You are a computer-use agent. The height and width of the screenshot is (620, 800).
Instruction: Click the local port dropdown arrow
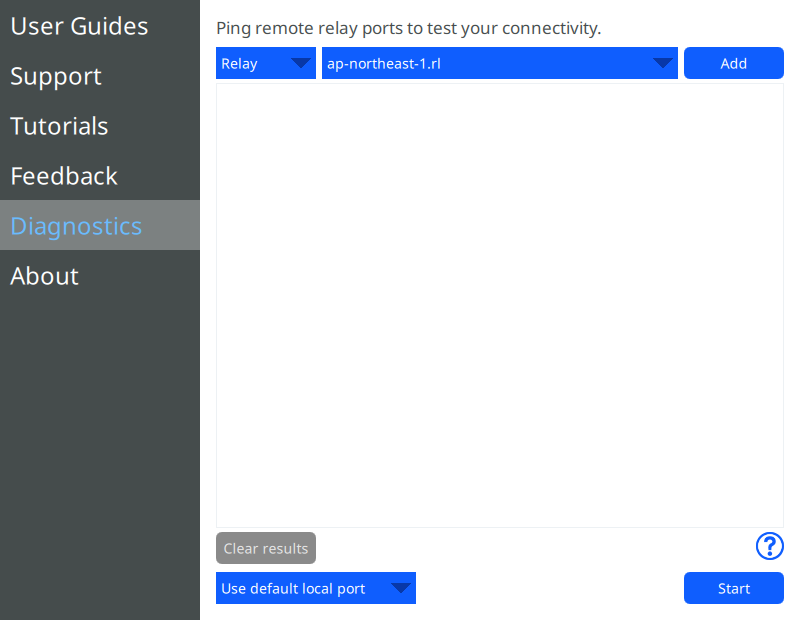[x=401, y=588]
